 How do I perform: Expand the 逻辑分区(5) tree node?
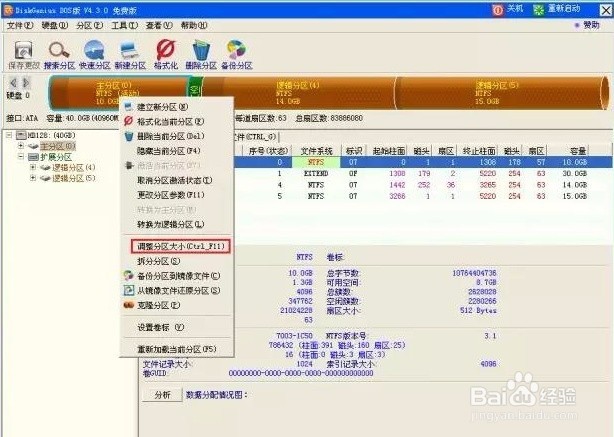(x=33, y=178)
